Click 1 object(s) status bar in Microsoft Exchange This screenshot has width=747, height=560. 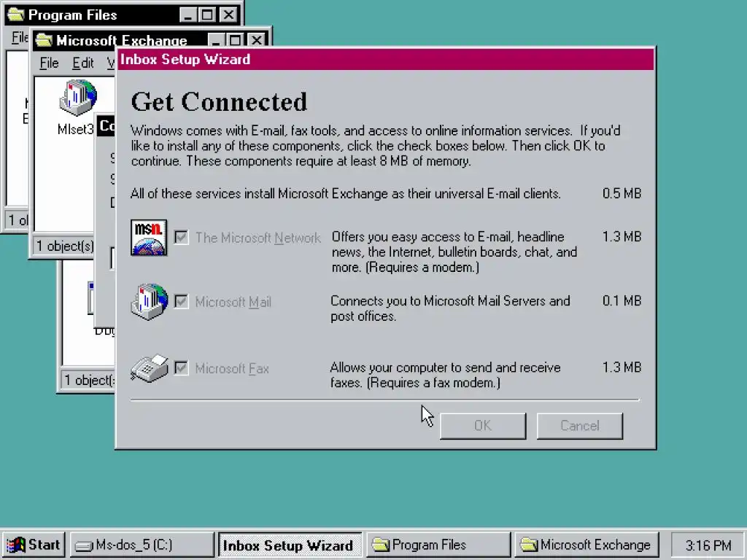[x=64, y=246]
